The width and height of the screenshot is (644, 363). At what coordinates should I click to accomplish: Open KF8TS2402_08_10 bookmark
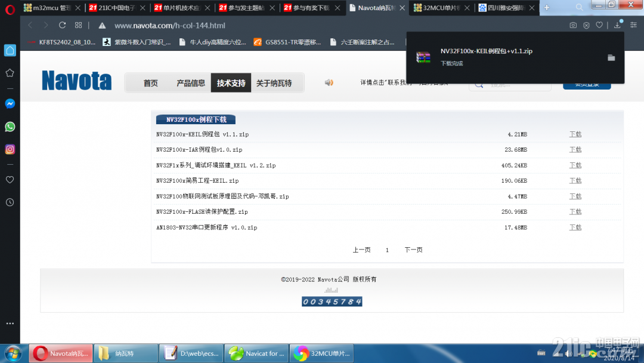[62, 42]
